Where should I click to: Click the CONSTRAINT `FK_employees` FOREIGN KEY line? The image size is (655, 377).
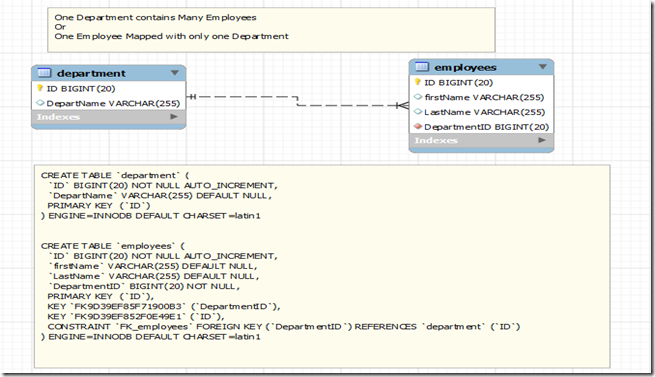284,327
